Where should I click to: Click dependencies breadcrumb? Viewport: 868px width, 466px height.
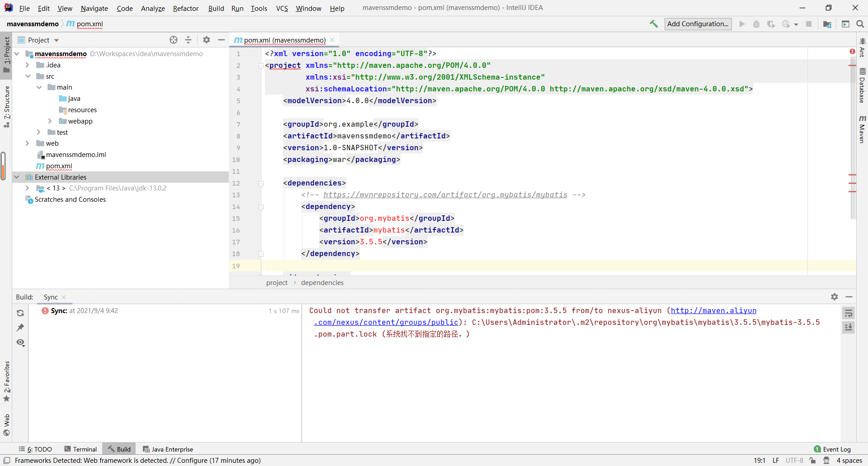322,283
